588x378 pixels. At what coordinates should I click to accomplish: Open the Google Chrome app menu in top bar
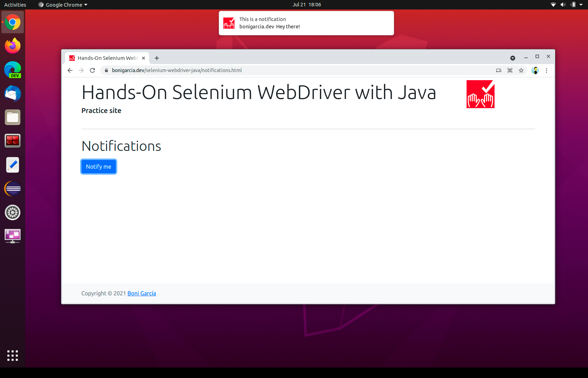[x=63, y=5]
